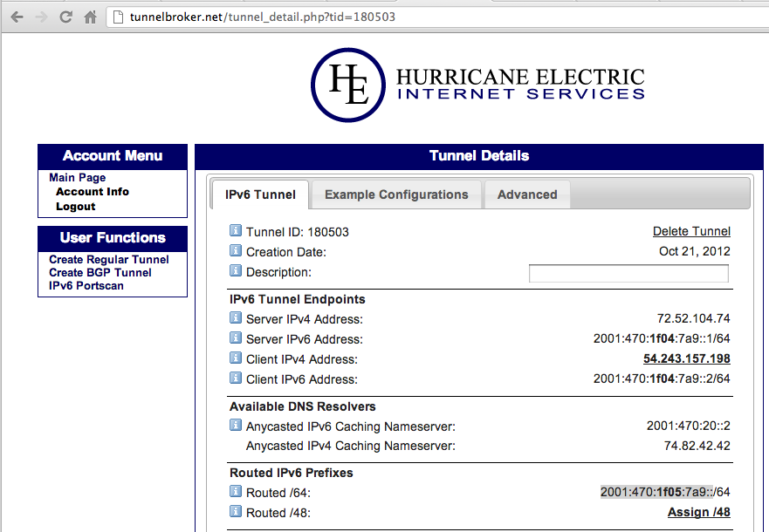Click the browser reload button
The height and width of the screenshot is (532, 769).
(65, 17)
